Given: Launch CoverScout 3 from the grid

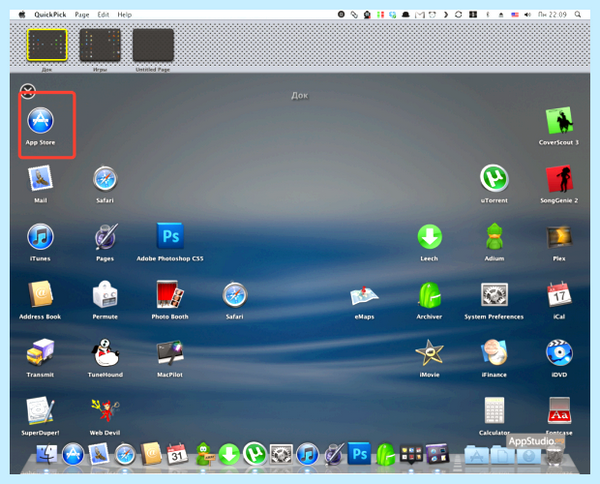Looking at the screenshot, I should (x=559, y=121).
